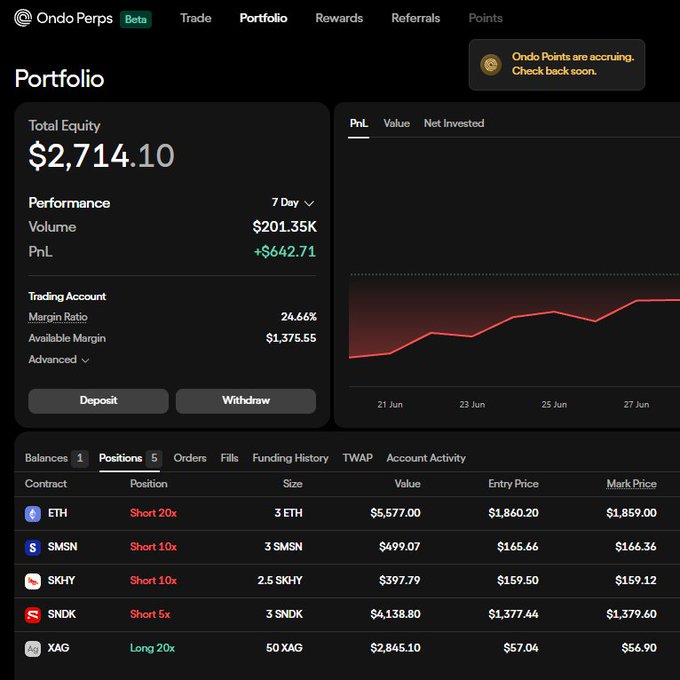Viewport: 680px width, 680px height.
Task: Click the Balances count badge 1
Action: pyautogui.click(x=80, y=458)
